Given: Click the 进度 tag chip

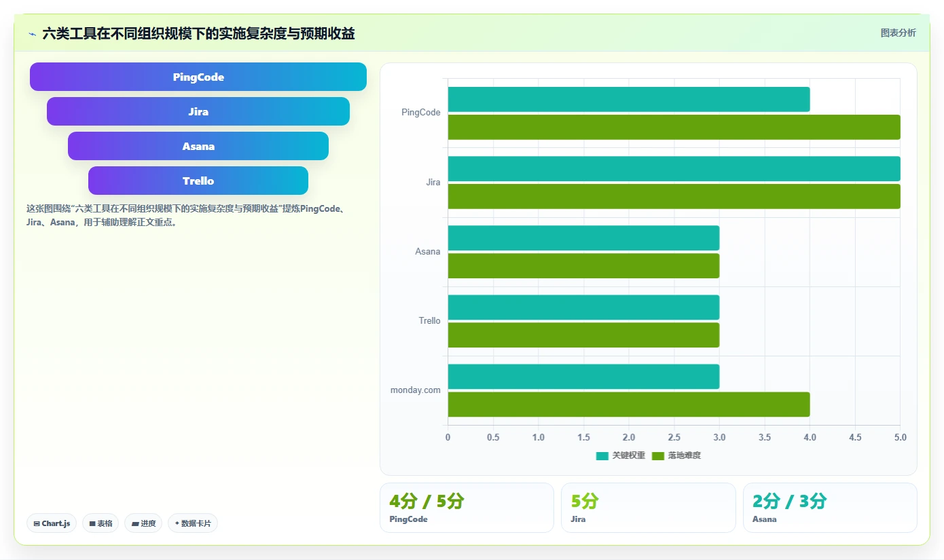Looking at the screenshot, I should (143, 523).
